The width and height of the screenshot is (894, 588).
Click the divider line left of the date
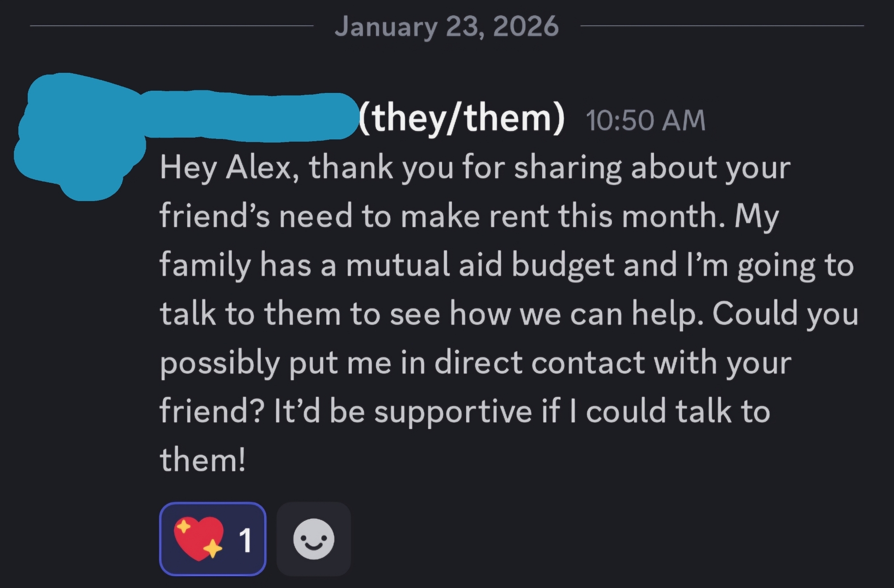point(172,26)
